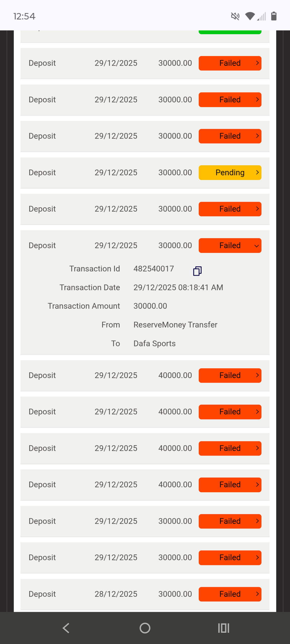Viewport: 290px width, 644px height.
Task: Expand the first 40000.00 Failed deposit
Action: pyautogui.click(x=230, y=375)
